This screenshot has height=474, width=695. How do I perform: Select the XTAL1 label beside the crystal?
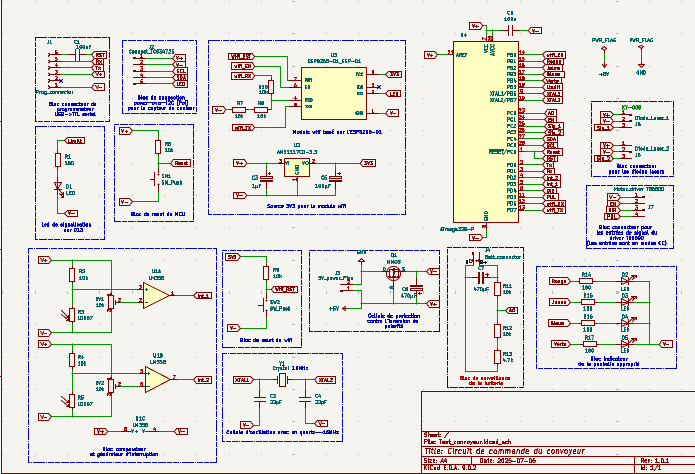pyautogui.click(x=242, y=381)
